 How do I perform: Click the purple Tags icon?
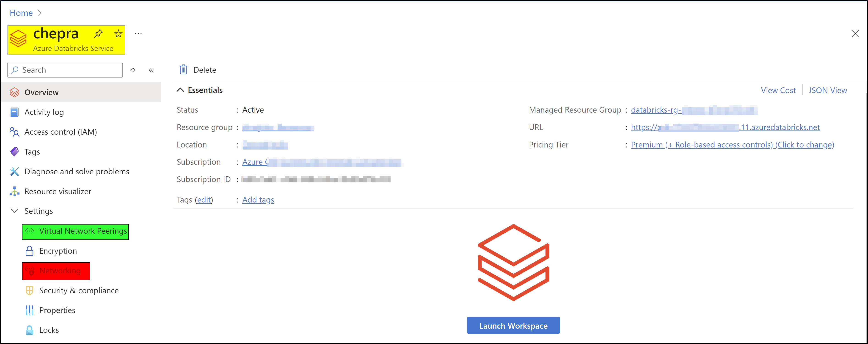point(14,152)
